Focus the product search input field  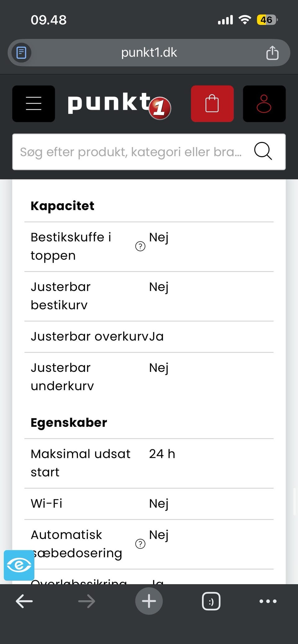coord(130,152)
